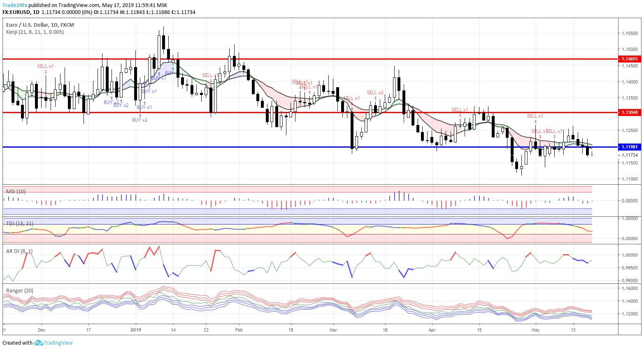Click the O:1.11734 open value in the header

pyautogui.click(x=106, y=12)
